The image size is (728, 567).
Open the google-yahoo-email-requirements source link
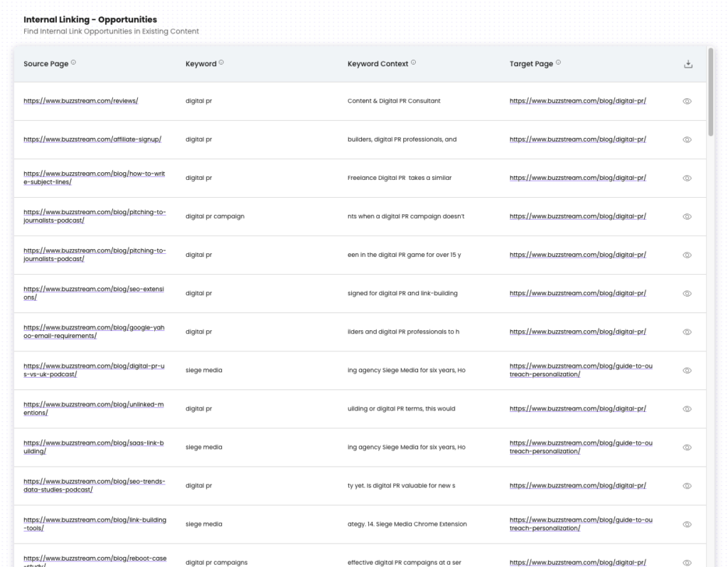click(94, 332)
